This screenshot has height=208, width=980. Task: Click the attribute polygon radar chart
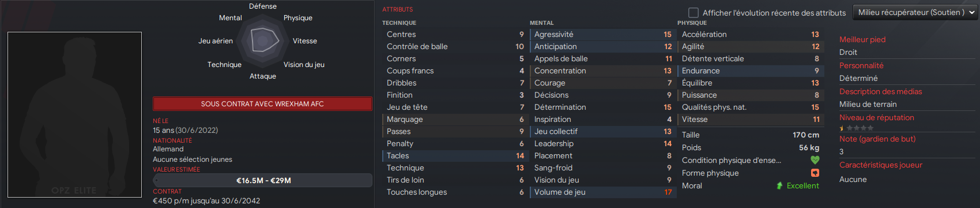click(262, 40)
